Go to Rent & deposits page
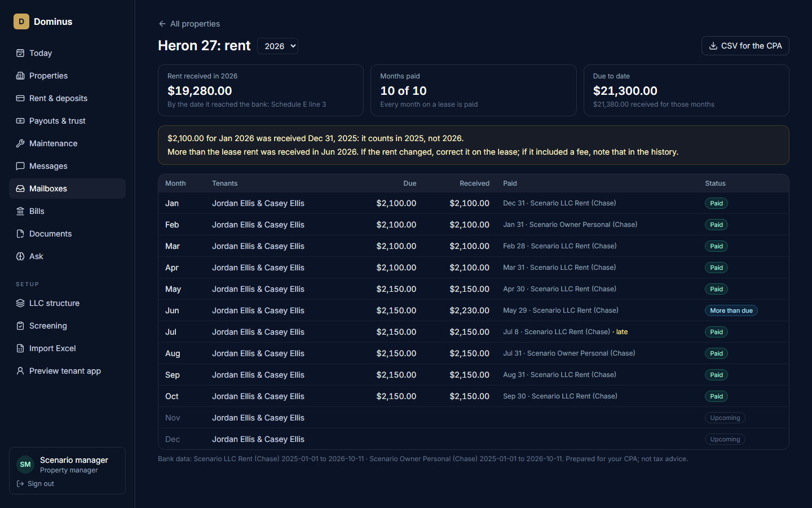Viewport: 812px width, 508px height. pos(67,98)
